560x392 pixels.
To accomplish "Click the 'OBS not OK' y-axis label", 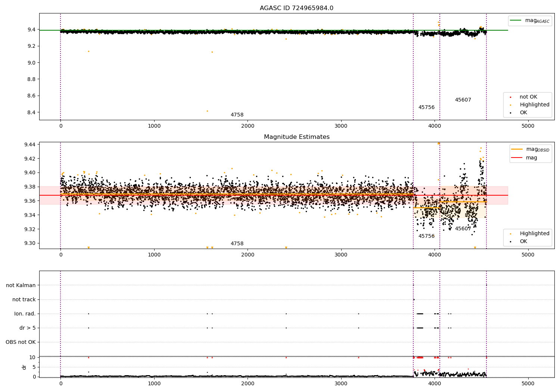I will tap(21, 342).
